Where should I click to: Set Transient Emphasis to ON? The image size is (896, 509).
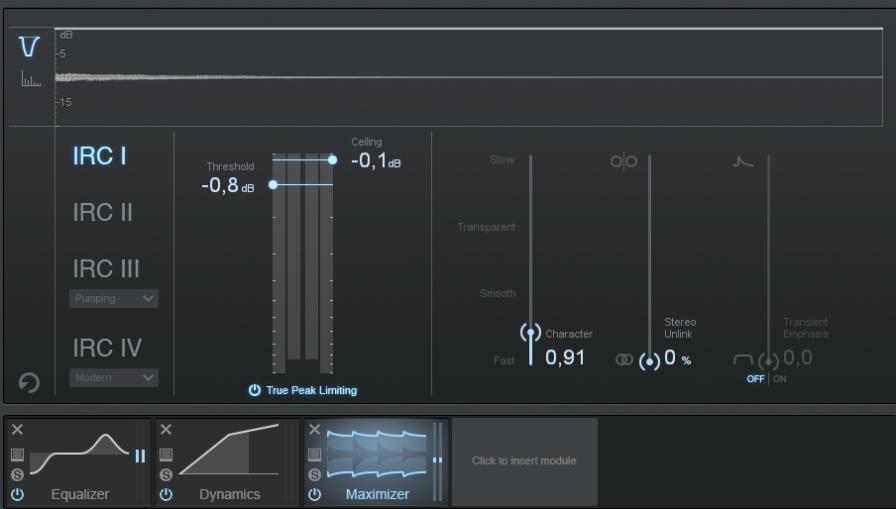(x=779, y=379)
